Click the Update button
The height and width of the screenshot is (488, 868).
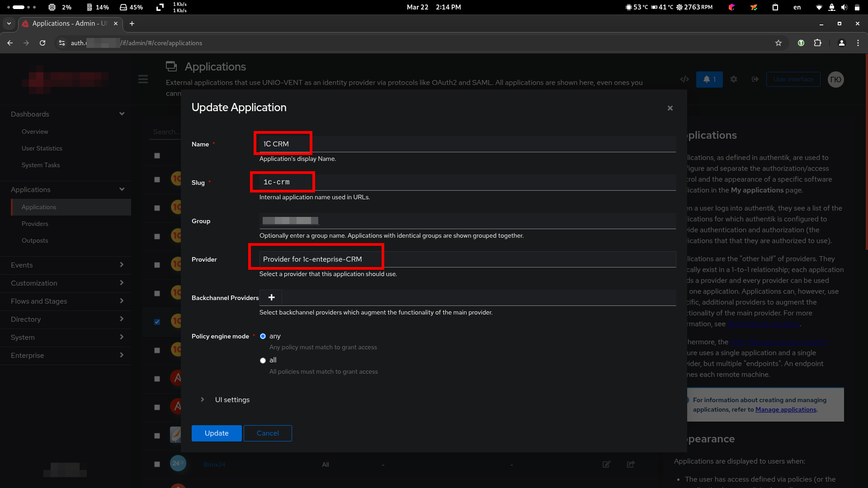(x=217, y=433)
